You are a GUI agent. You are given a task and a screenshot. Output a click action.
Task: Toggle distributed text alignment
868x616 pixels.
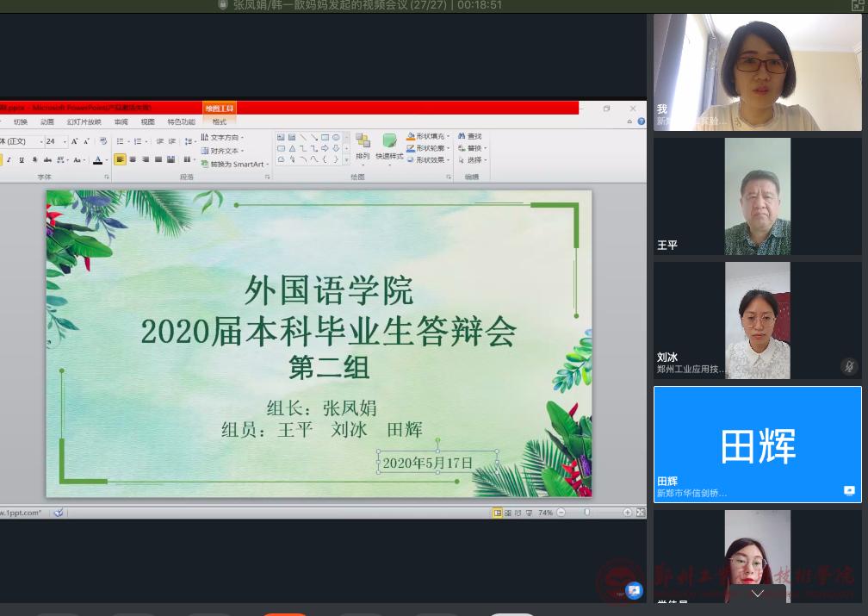pos(171,159)
